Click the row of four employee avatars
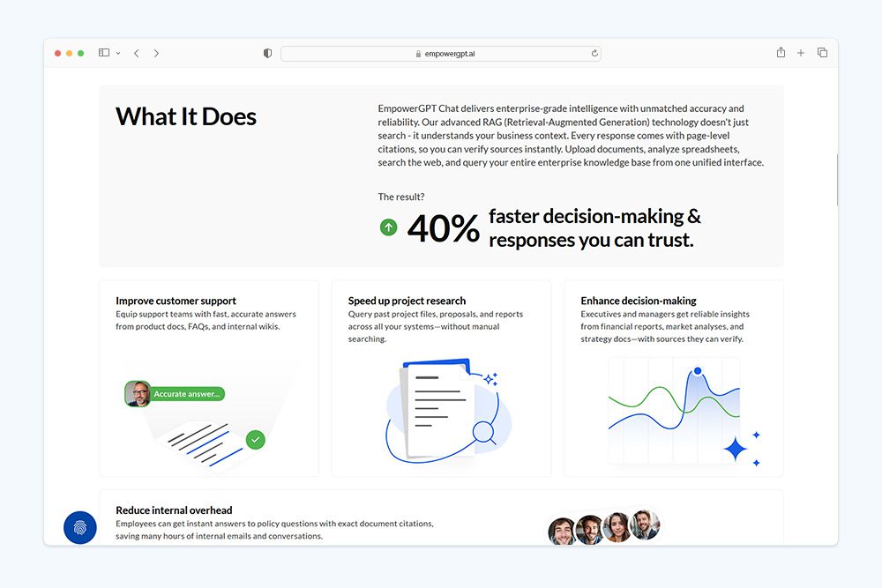This screenshot has height=588, width=882. (604, 527)
